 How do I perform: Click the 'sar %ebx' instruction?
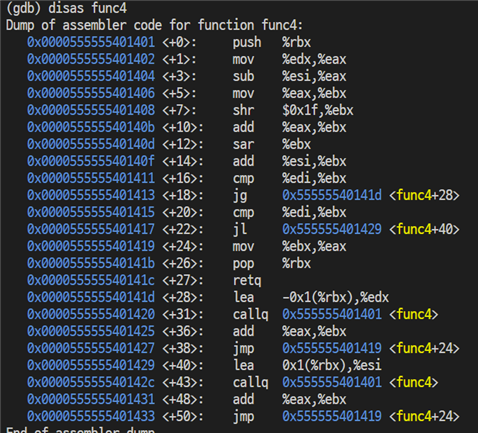pos(272,144)
